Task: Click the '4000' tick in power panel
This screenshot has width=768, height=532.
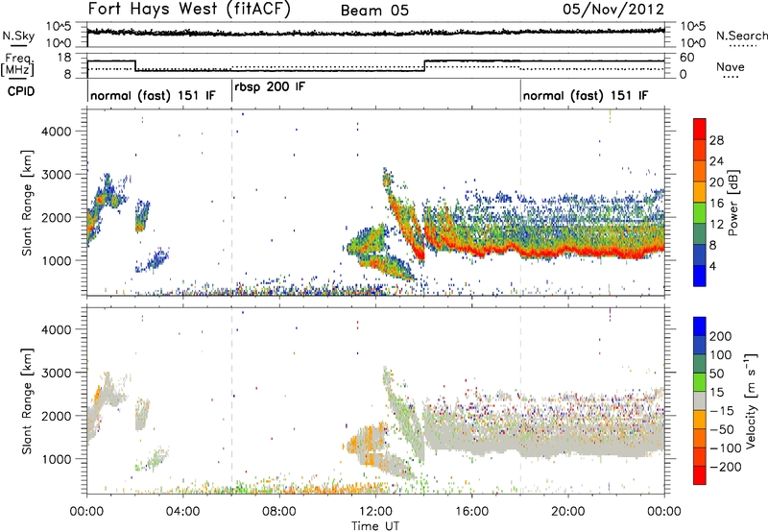Action: (56, 132)
